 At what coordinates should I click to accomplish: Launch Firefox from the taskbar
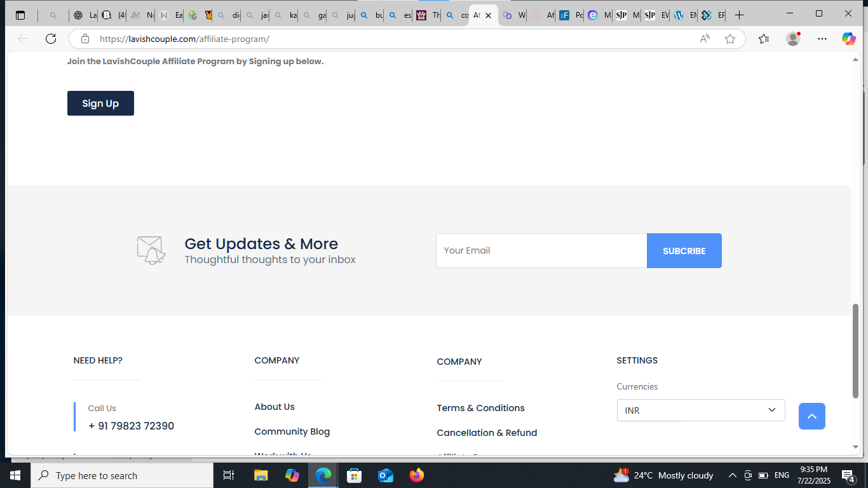417,475
